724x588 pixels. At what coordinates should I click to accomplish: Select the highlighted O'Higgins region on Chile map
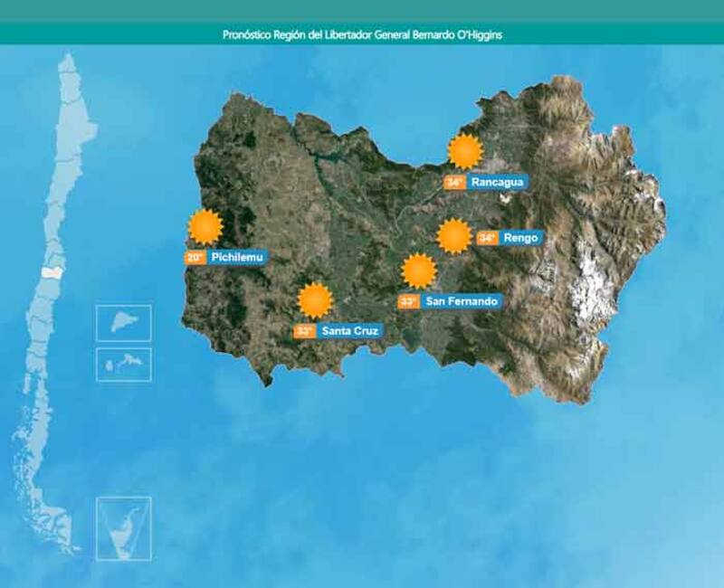53,271
